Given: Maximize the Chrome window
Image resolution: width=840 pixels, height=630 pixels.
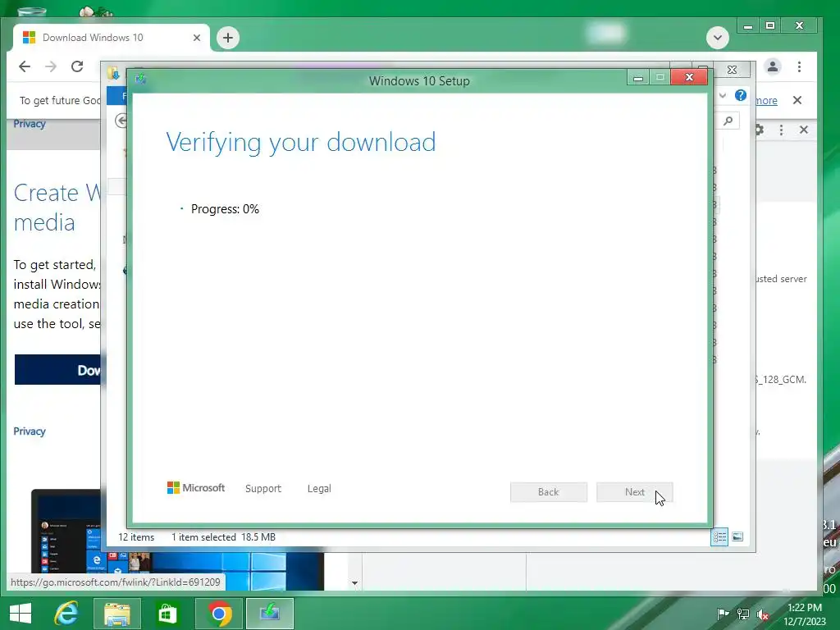Looking at the screenshot, I should pyautogui.click(x=770, y=25).
